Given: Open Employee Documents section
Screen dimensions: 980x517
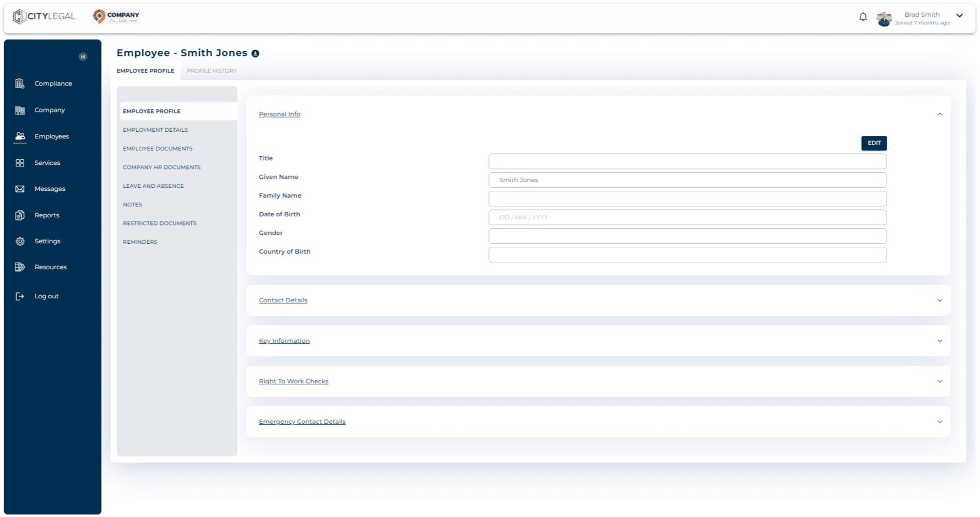Looking at the screenshot, I should click(158, 149).
